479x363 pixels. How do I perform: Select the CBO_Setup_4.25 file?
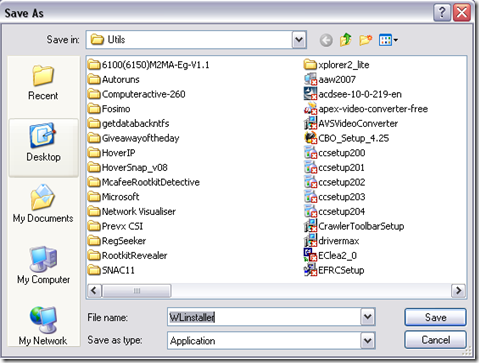[347, 138]
